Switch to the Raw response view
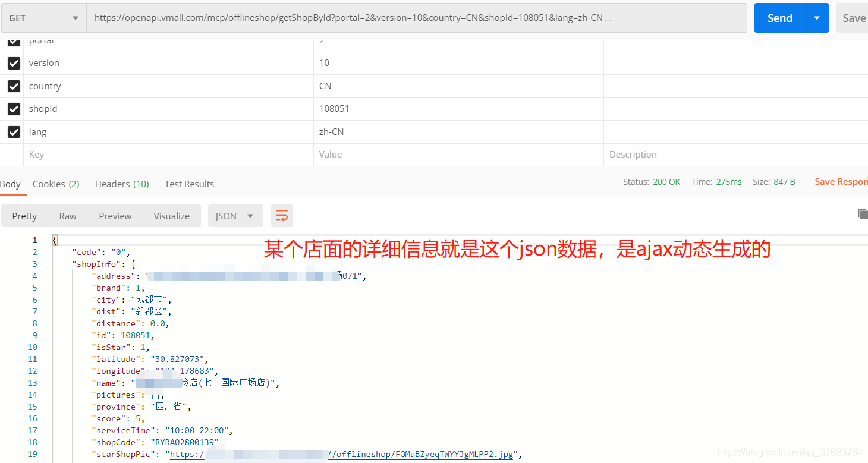The width and height of the screenshot is (868, 463). (67, 215)
